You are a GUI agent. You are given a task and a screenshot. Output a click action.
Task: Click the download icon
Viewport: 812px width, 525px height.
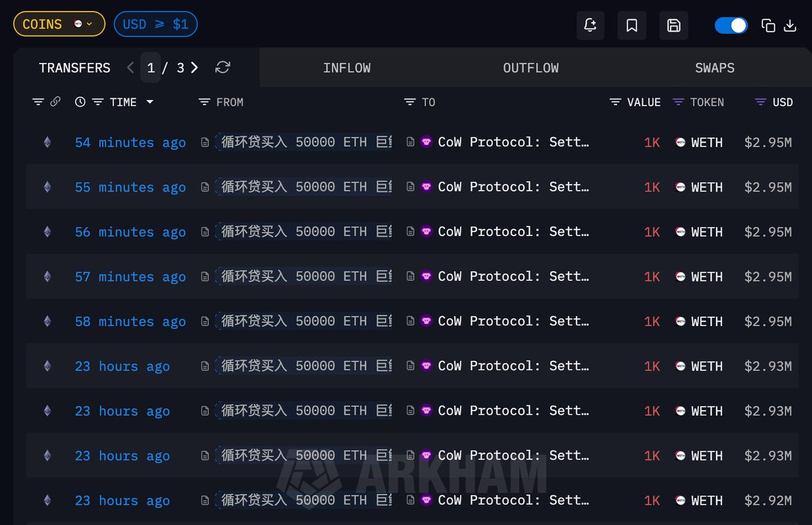coord(790,25)
